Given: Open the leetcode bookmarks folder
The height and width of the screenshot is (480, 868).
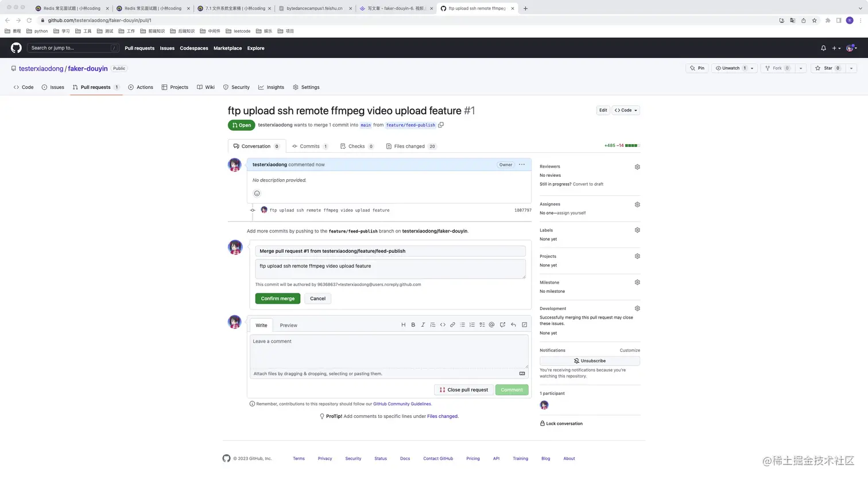Looking at the screenshot, I should click(x=238, y=31).
